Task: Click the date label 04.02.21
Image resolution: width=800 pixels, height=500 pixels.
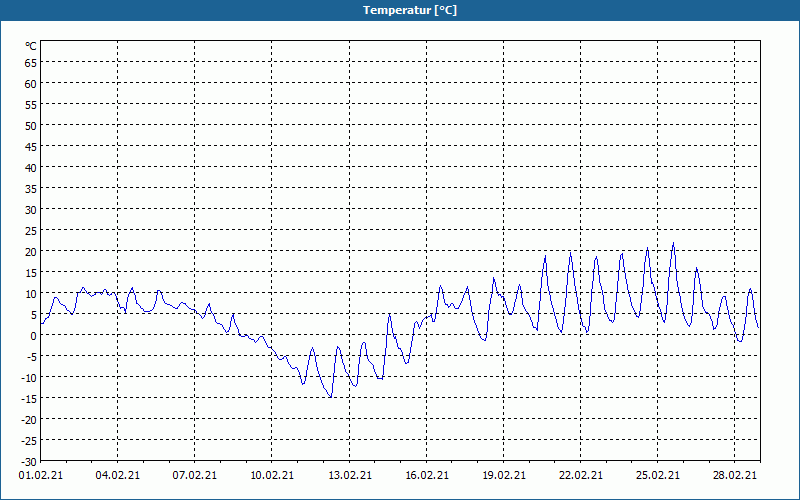Action: (x=117, y=475)
